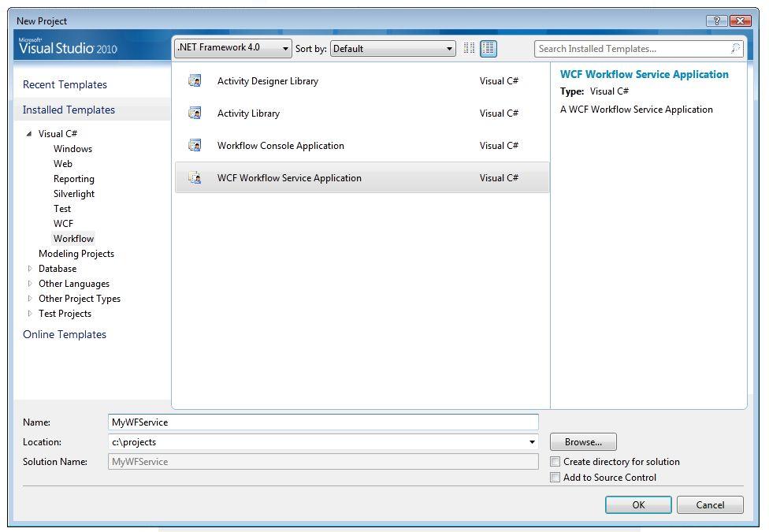Image resolution: width=769 pixels, height=532 pixels.
Task: Expand the Other Languages node
Action: (x=30, y=283)
